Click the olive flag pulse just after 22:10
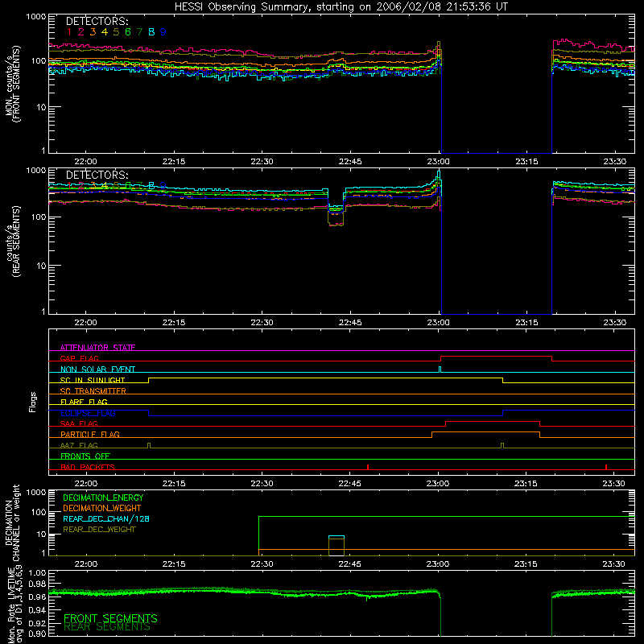Screen dimensions: 644x644 149,446
